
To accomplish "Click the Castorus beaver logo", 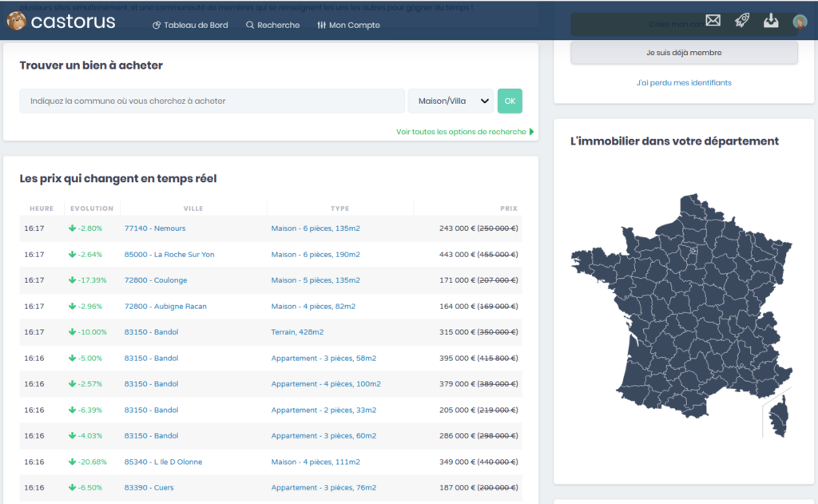I will pyautogui.click(x=17, y=22).
